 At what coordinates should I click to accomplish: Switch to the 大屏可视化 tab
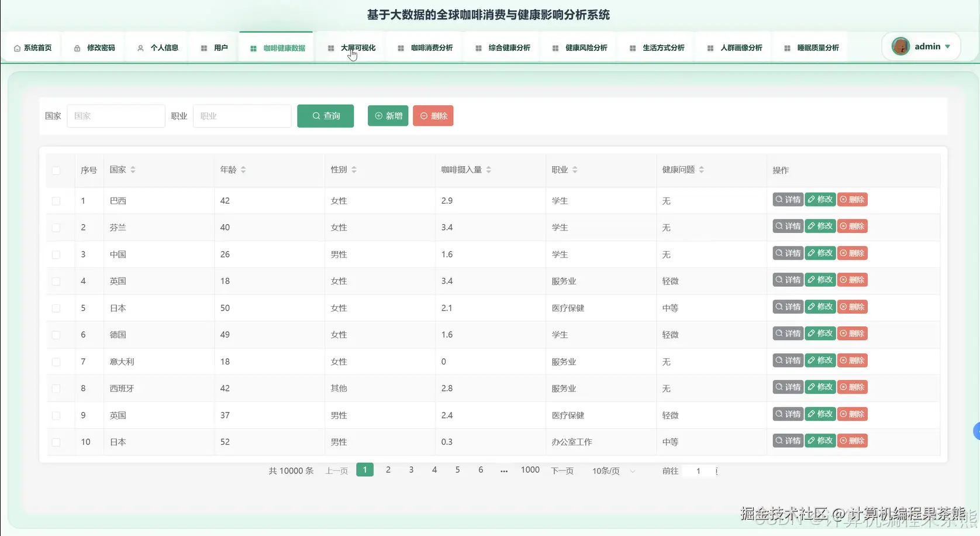click(357, 47)
